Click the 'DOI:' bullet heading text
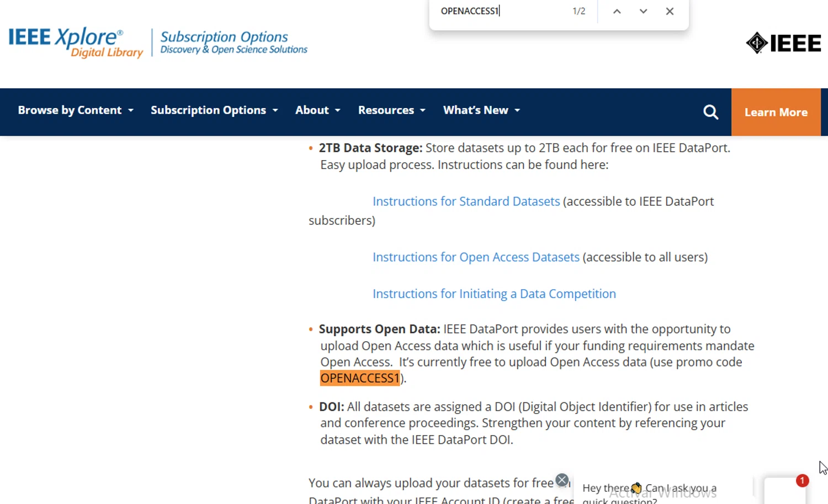The image size is (828, 504). pos(331,407)
